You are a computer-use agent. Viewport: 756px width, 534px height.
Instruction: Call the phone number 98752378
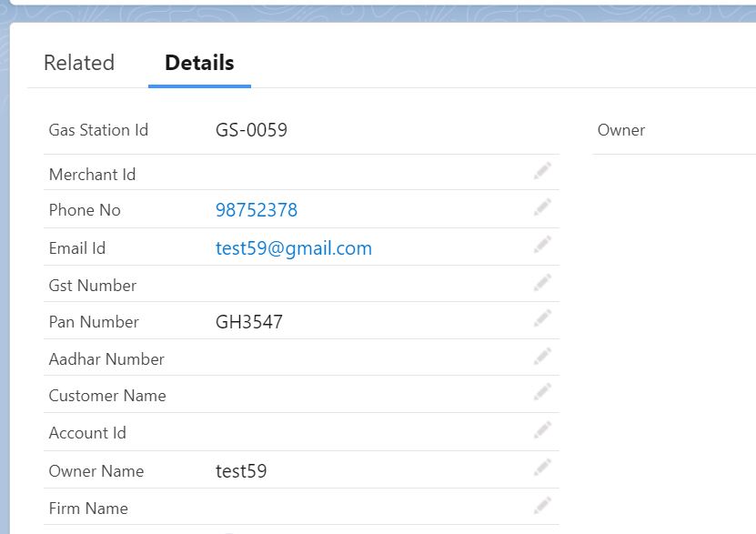point(257,209)
